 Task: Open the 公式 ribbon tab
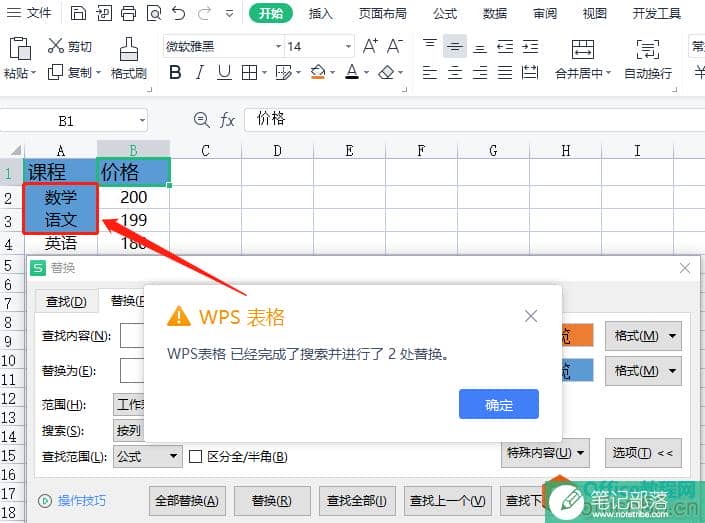click(x=445, y=13)
